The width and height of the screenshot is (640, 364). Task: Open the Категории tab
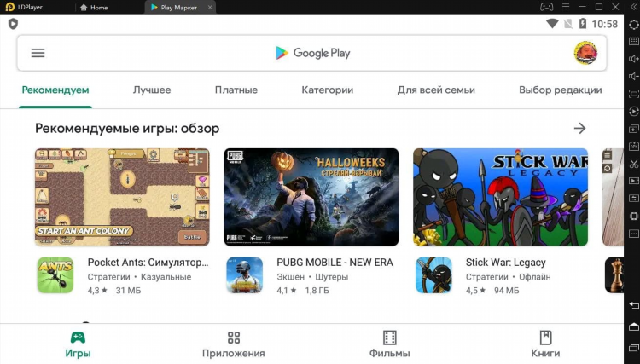click(x=328, y=90)
